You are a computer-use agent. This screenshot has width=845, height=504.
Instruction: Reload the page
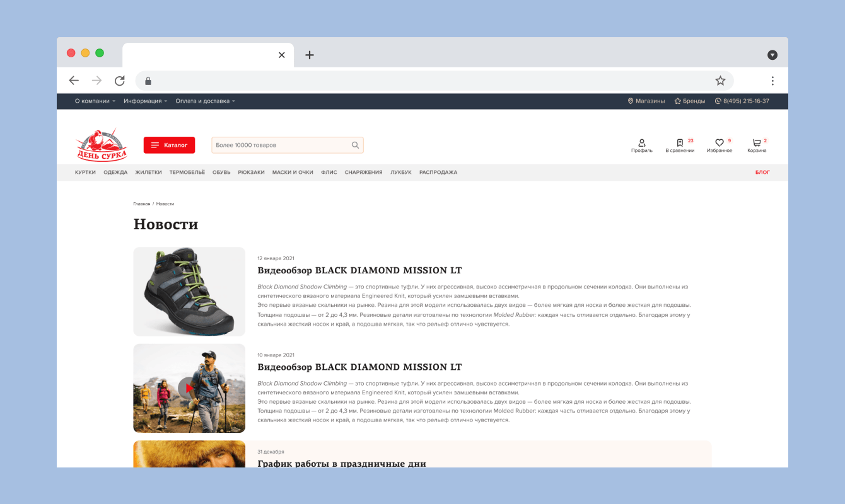click(x=119, y=81)
